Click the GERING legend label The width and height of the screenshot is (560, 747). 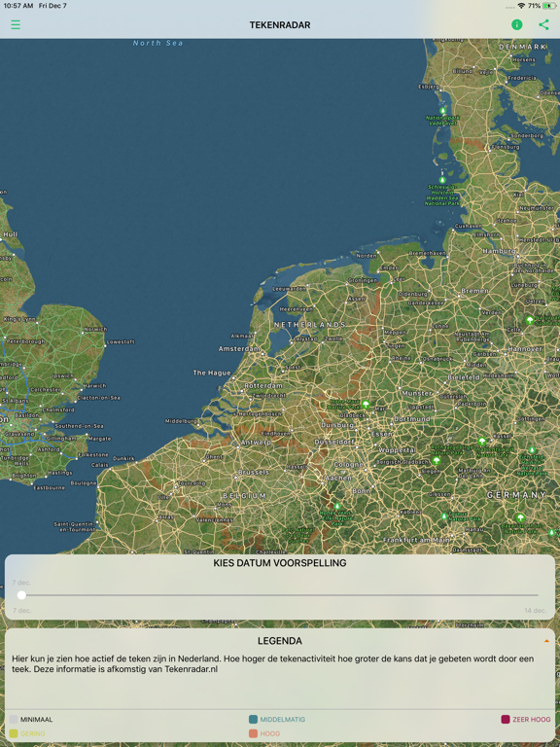point(33,733)
